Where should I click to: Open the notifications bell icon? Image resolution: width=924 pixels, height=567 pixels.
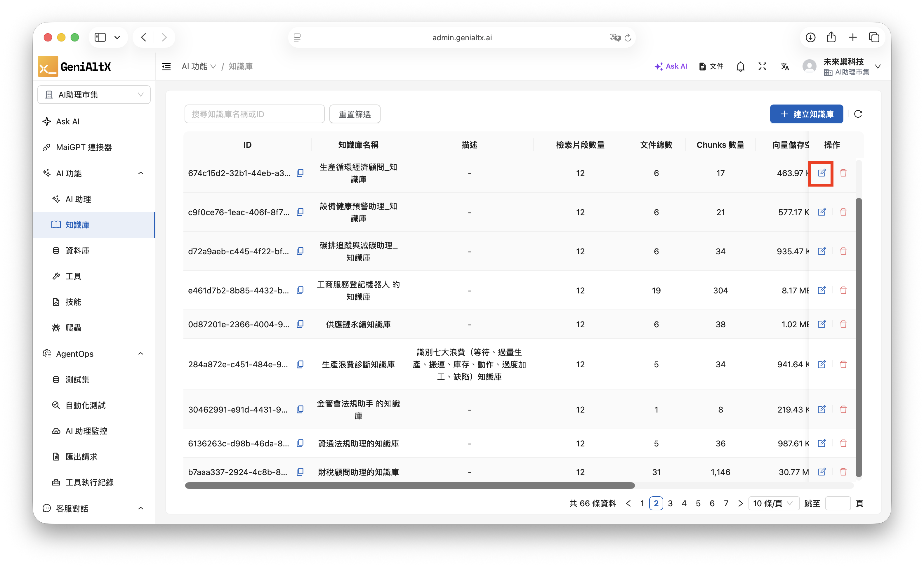(740, 66)
